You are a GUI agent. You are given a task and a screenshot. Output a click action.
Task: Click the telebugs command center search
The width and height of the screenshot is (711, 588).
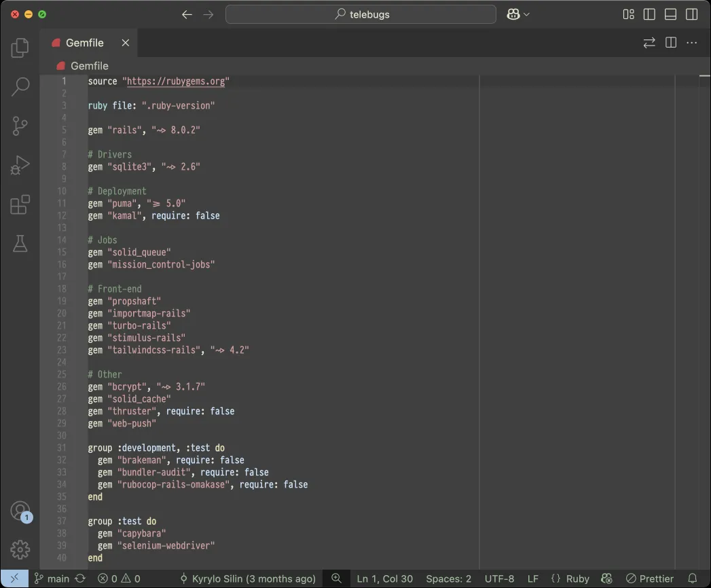[x=361, y=14]
